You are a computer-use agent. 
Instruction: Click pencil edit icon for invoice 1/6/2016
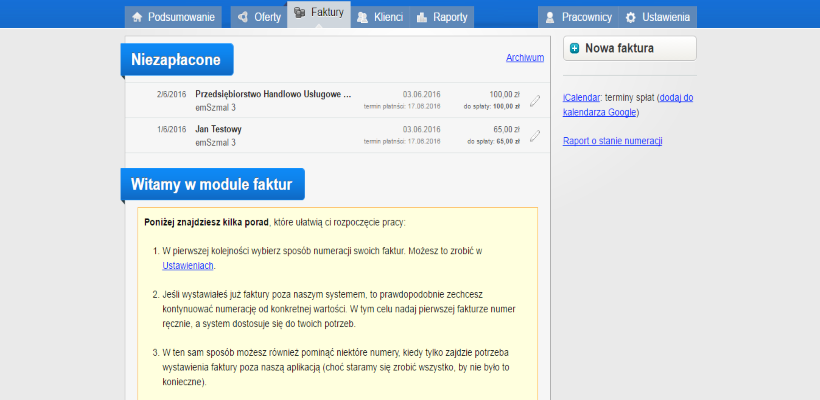535,135
